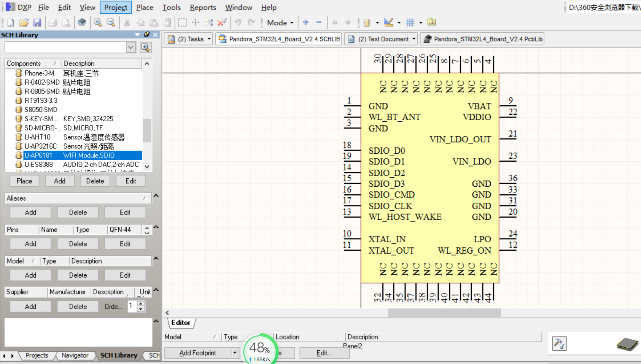Click the Add button under Components list
This screenshot has height=364, width=641.
pyautogui.click(x=60, y=181)
